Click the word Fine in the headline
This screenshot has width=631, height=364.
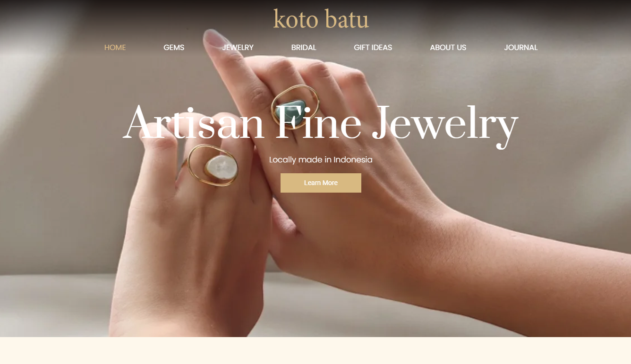pyautogui.click(x=318, y=122)
